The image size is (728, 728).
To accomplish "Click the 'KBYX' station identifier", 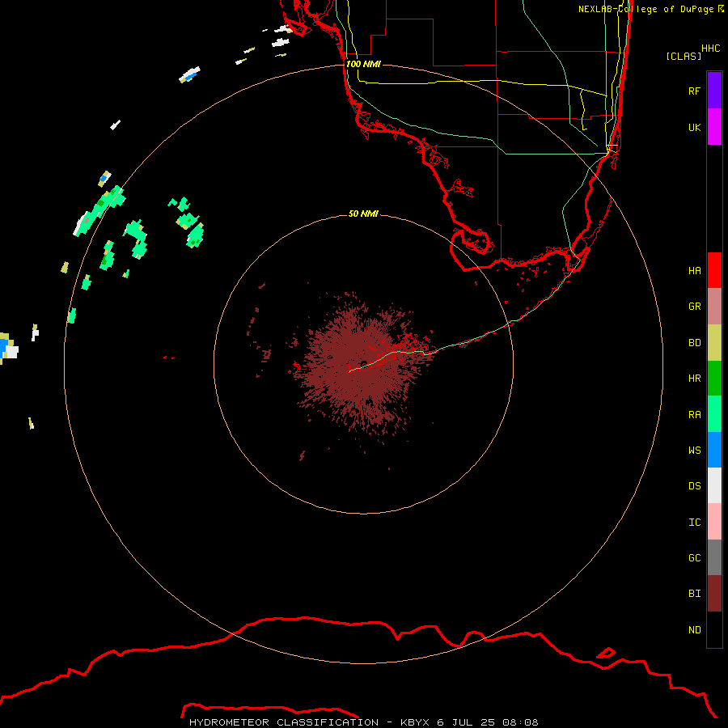I will coord(415,722).
